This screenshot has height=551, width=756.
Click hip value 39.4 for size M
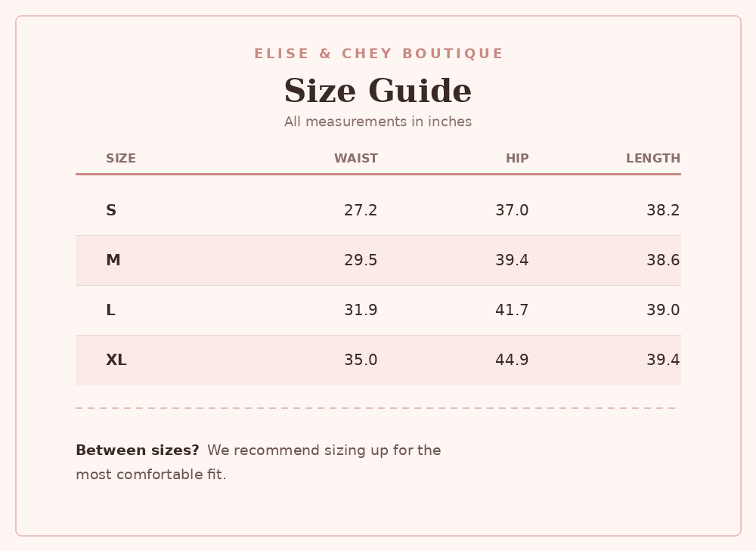pos(512,260)
